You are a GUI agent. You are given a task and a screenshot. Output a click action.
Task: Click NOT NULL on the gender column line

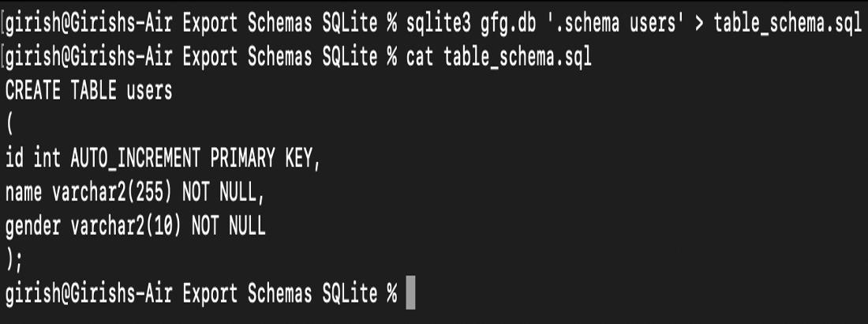pyautogui.click(x=229, y=227)
